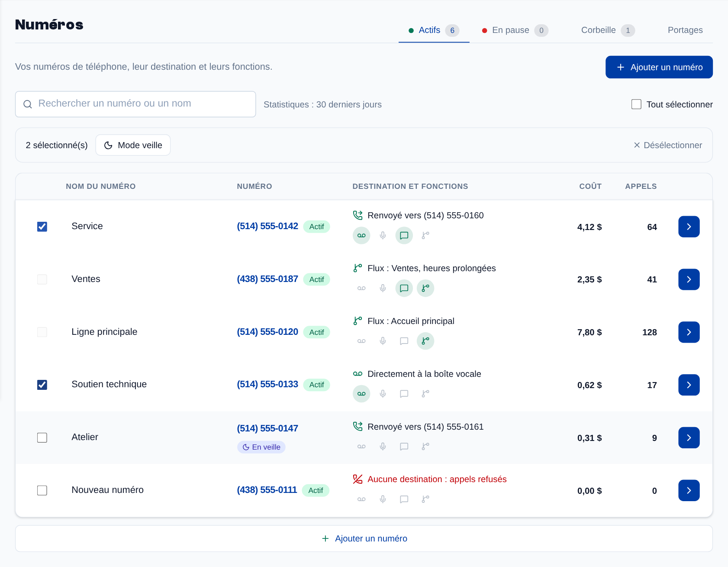Click the search magnifier icon
This screenshot has height=567, width=728.
pyautogui.click(x=28, y=104)
